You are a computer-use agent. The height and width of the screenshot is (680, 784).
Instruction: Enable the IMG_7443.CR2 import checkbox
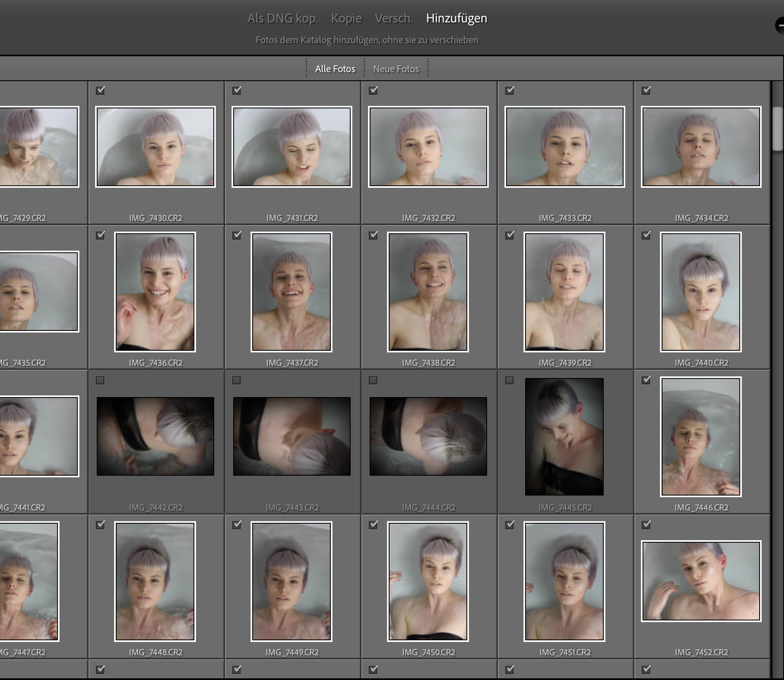point(237,380)
